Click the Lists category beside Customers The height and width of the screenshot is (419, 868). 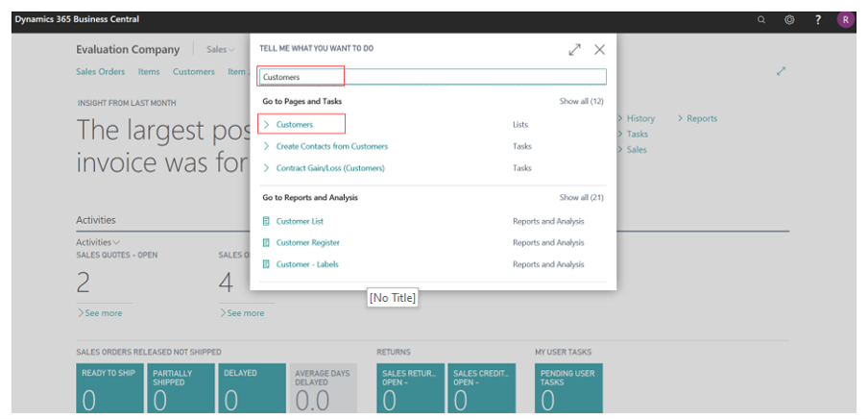(520, 125)
